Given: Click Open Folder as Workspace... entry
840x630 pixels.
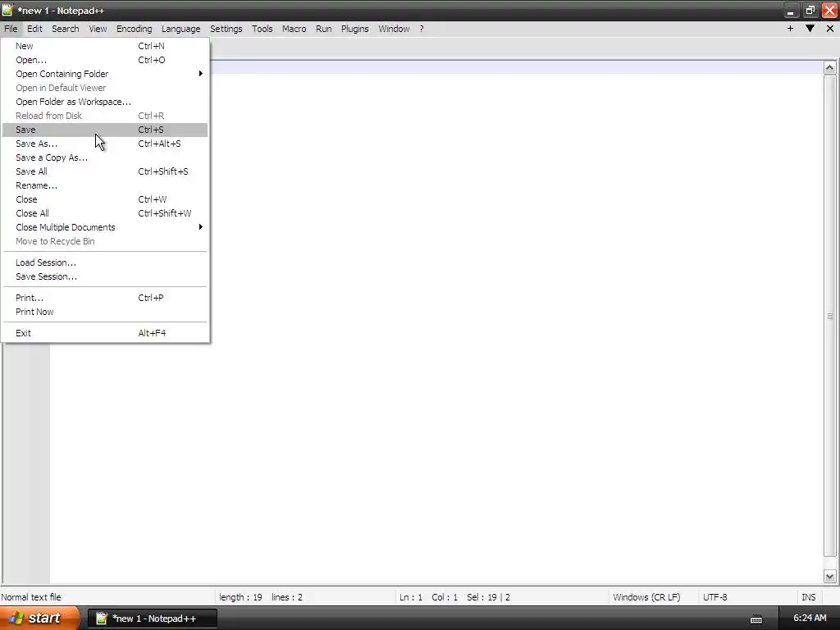Looking at the screenshot, I should click(105, 102).
